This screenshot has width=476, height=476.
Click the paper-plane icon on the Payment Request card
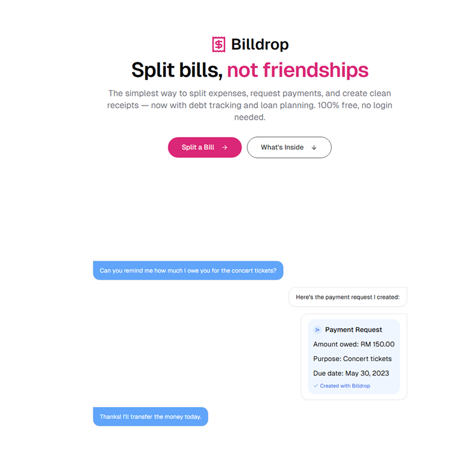[x=317, y=329]
